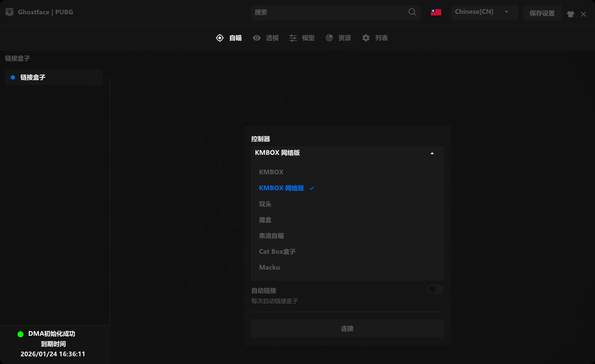Select the 双头 controller option
This screenshot has height=364, width=595.
pos(265,204)
